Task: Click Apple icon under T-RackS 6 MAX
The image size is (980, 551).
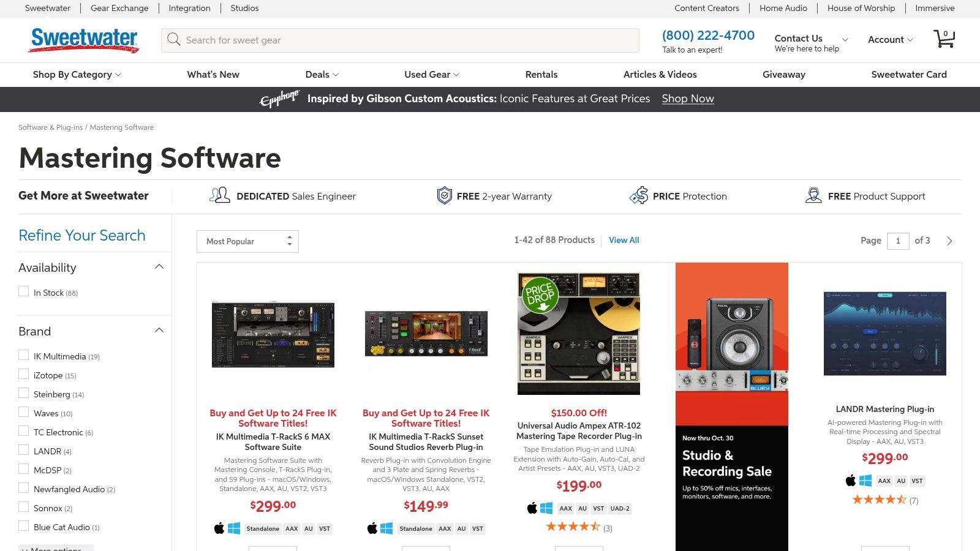Action: [219, 528]
